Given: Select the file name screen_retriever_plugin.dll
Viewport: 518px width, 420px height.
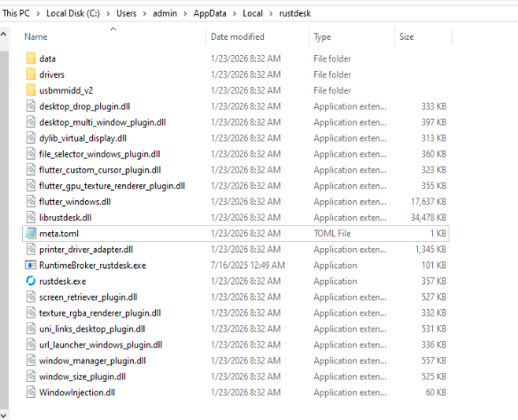Looking at the screenshot, I should 88,297.
